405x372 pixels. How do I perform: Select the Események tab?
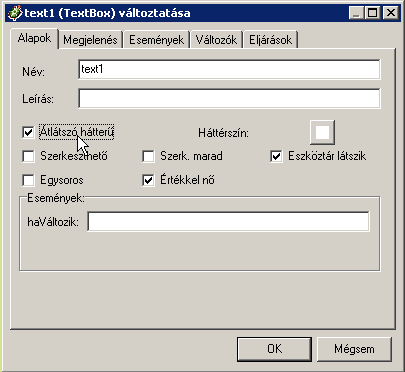pyautogui.click(x=156, y=40)
